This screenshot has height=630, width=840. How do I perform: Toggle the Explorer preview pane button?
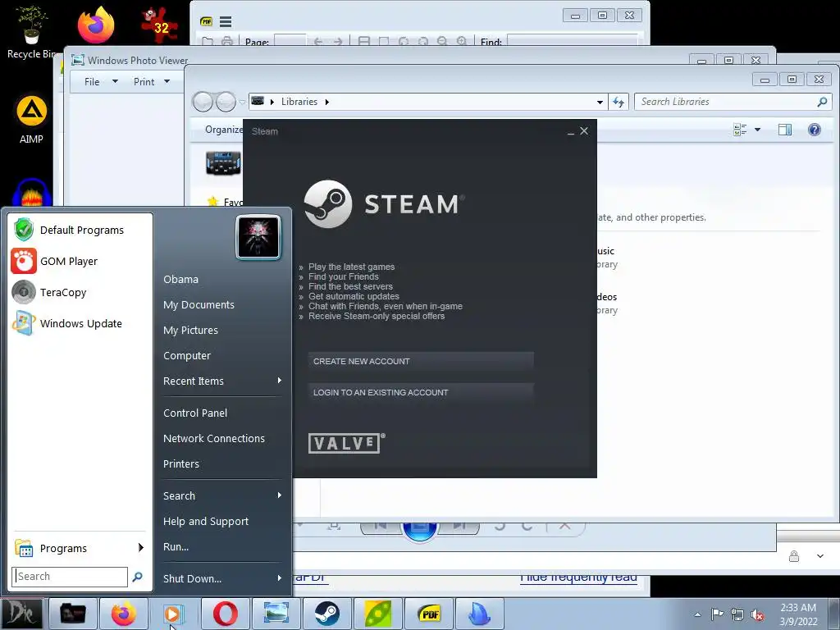785,130
